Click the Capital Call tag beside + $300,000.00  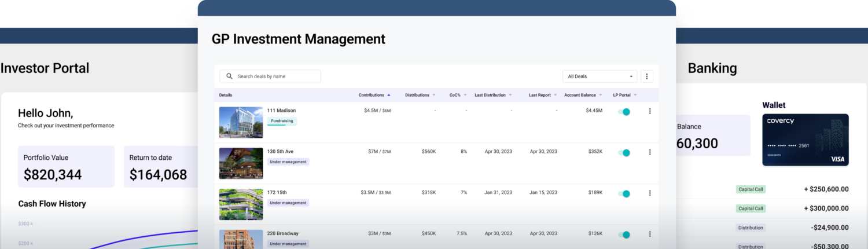point(751,208)
